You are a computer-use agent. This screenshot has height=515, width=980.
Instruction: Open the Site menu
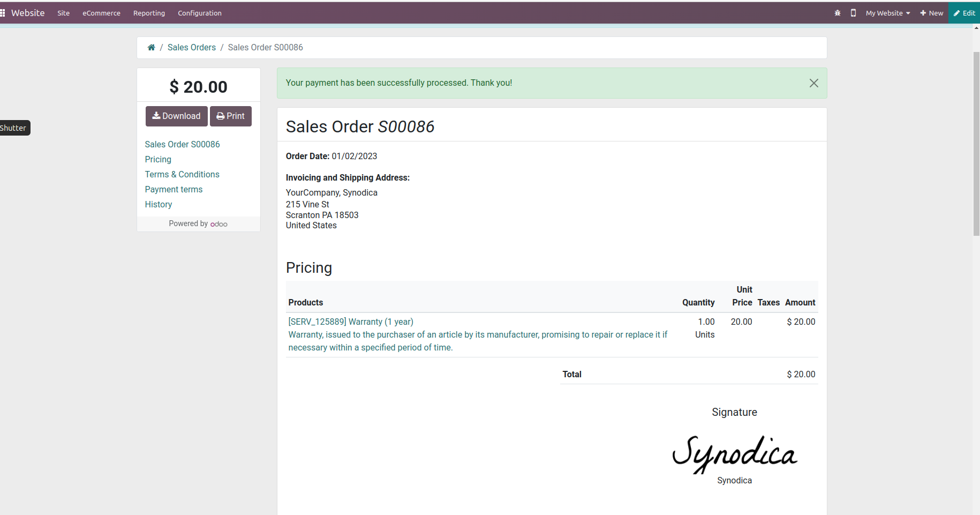coord(64,13)
